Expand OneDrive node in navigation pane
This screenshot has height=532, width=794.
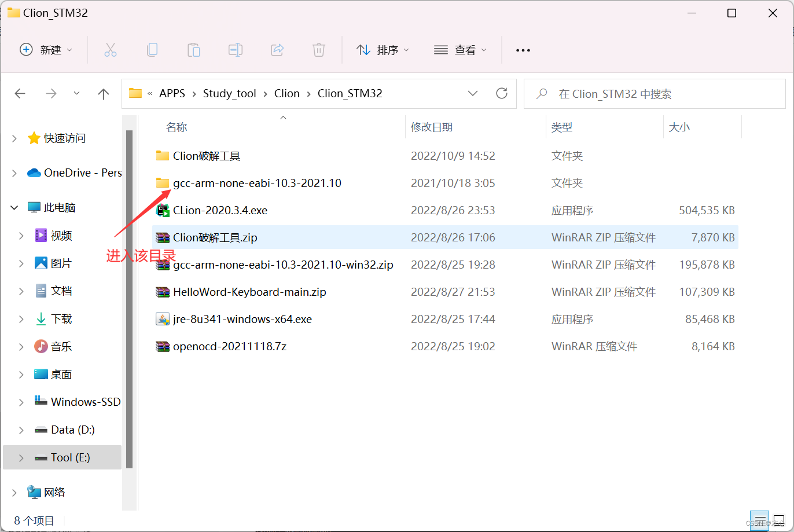point(14,173)
